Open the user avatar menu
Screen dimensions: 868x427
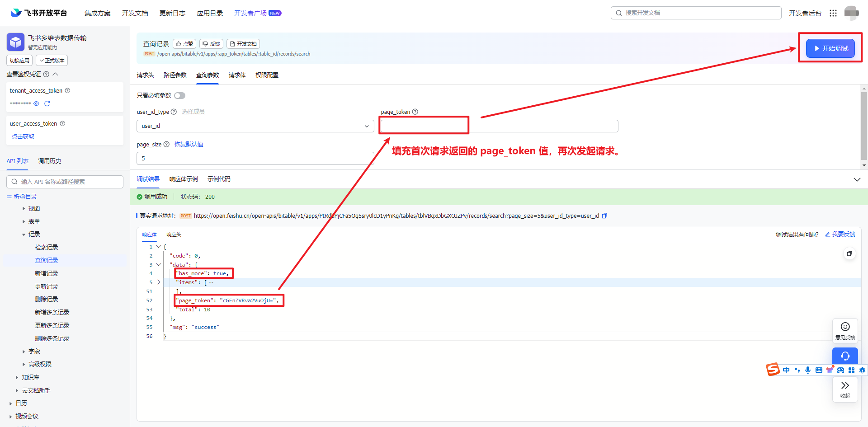pos(851,13)
